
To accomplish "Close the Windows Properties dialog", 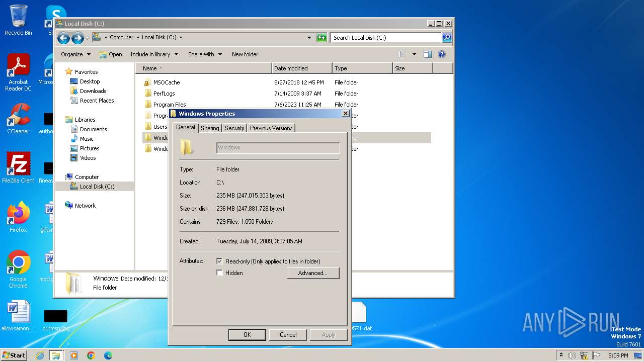I will click(x=345, y=114).
